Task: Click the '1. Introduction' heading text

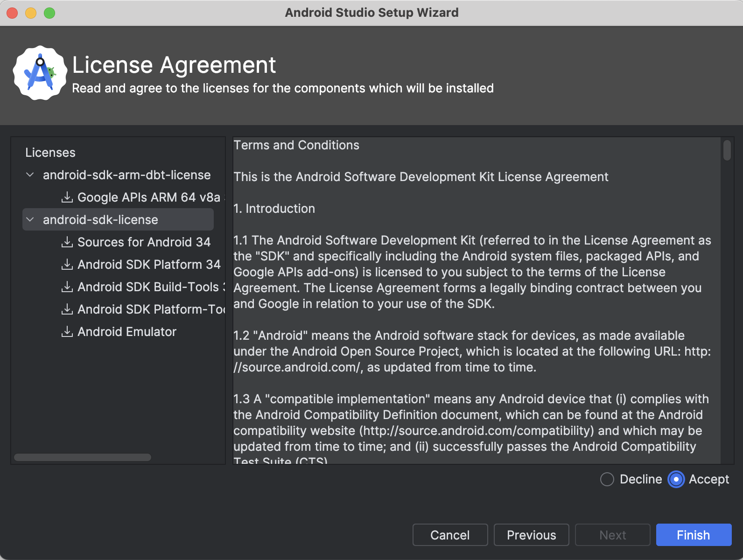Action: pyautogui.click(x=274, y=209)
